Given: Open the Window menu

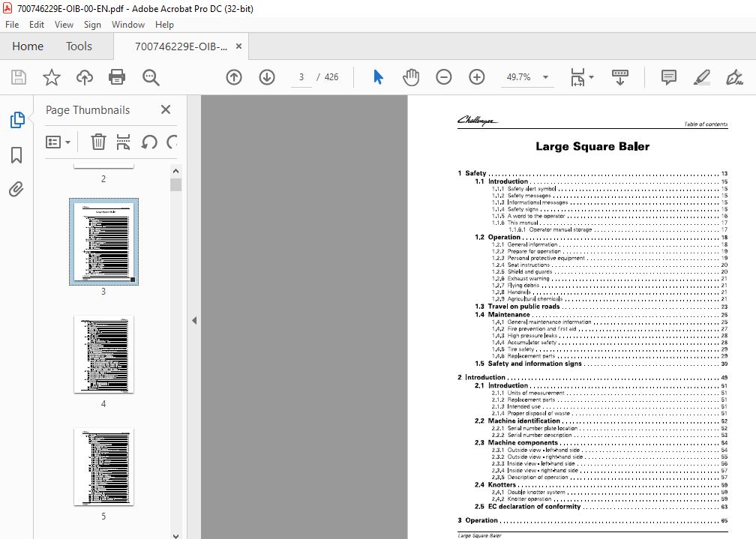Looking at the screenshot, I should [127, 25].
